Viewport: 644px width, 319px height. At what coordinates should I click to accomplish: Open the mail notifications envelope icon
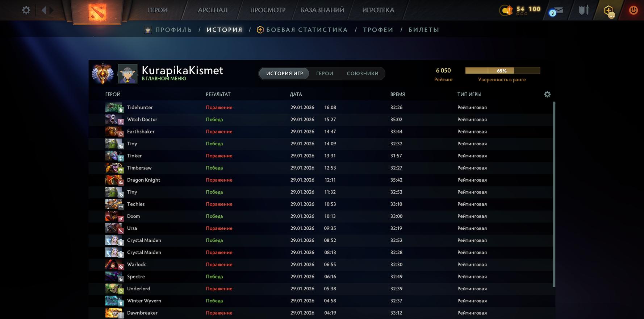pos(557,11)
